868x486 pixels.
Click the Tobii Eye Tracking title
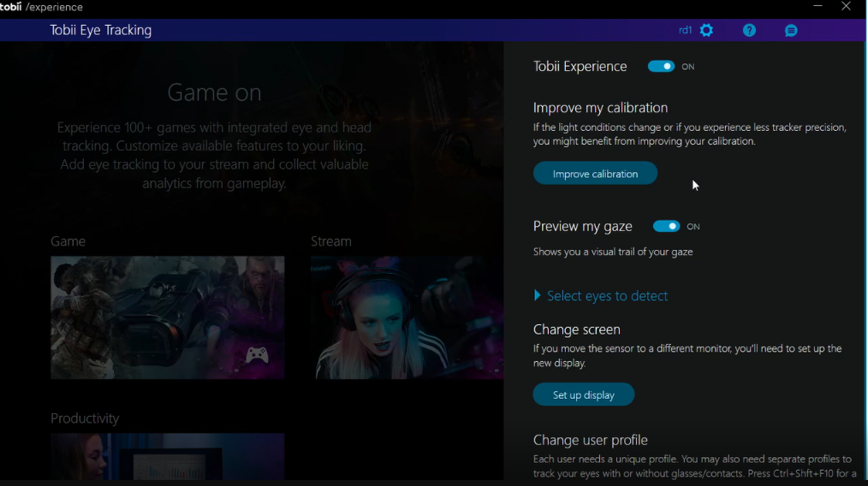tap(101, 30)
